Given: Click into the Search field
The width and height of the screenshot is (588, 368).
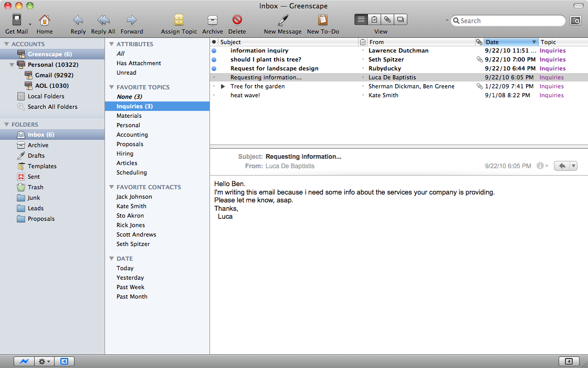Looking at the screenshot, I should (509, 21).
